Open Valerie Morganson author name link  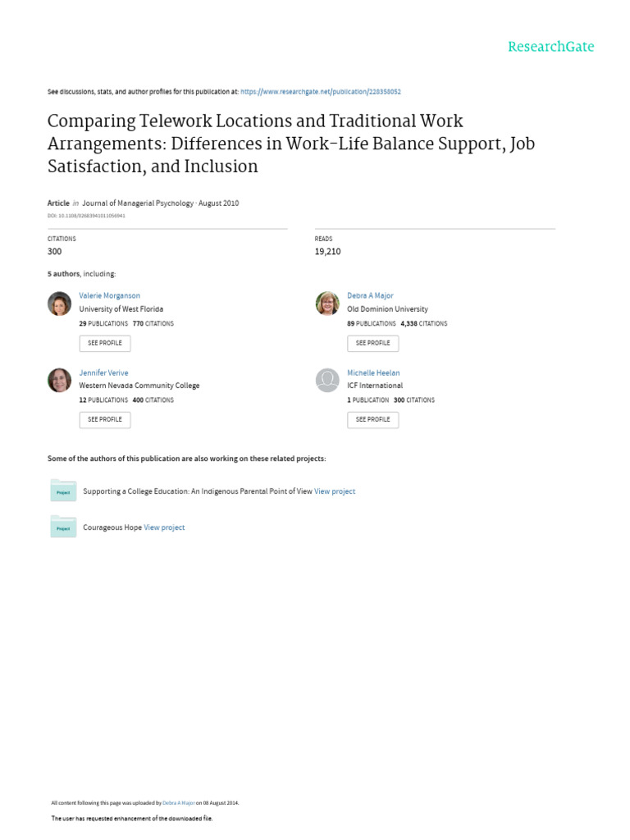click(x=109, y=295)
